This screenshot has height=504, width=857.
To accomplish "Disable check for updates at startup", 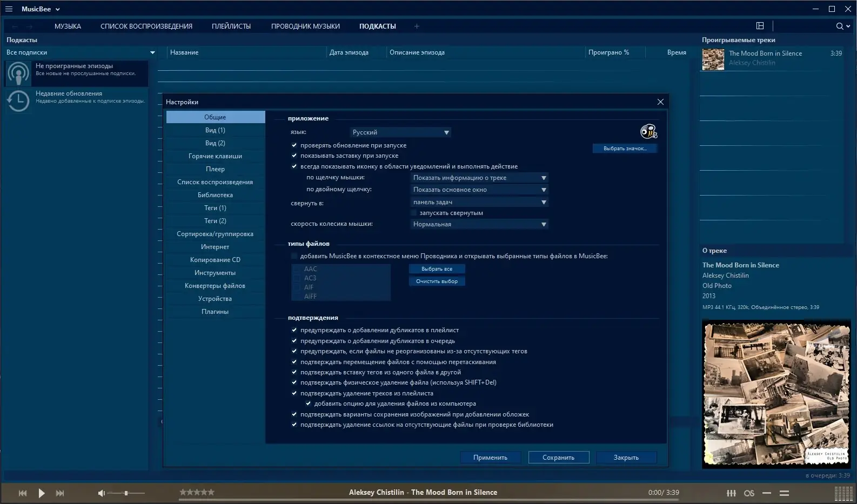I will (294, 145).
